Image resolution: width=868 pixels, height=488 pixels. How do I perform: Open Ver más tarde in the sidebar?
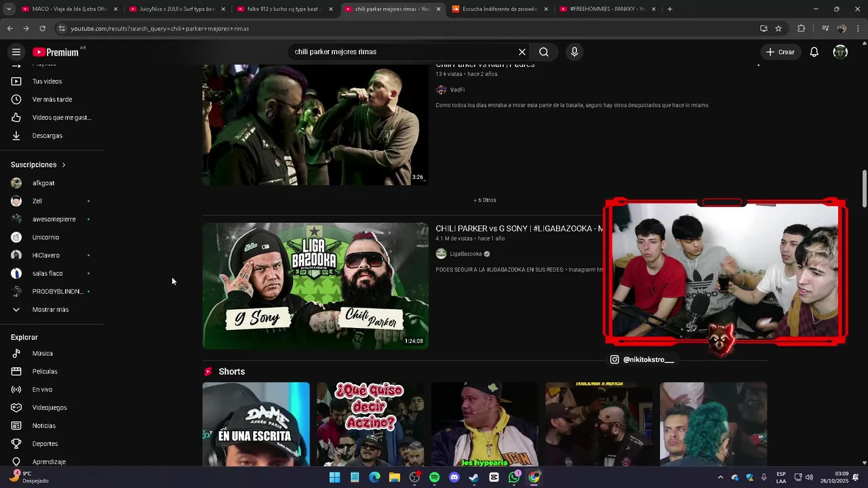(52, 100)
